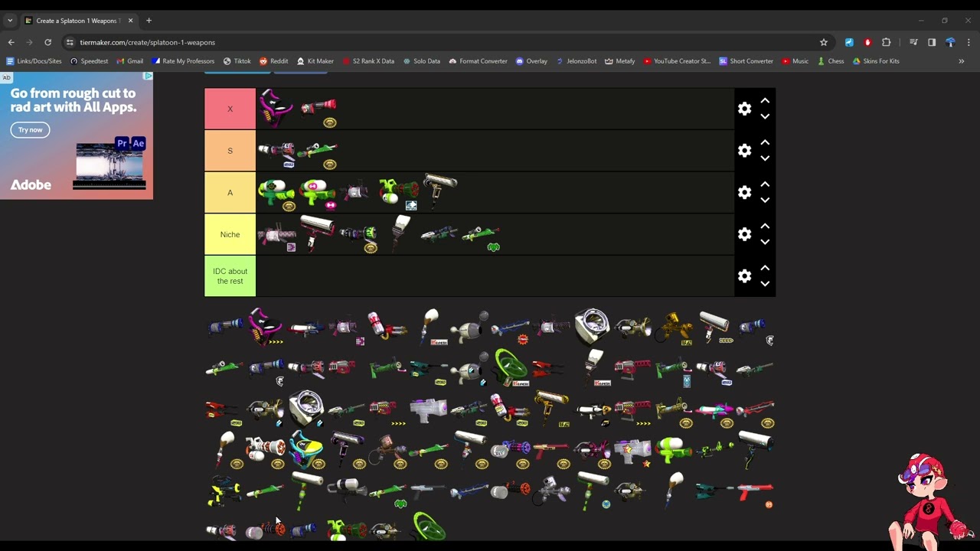The height and width of the screenshot is (551, 980).
Task: Move the Niche tier row down
Action: click(x=765, y=242)
